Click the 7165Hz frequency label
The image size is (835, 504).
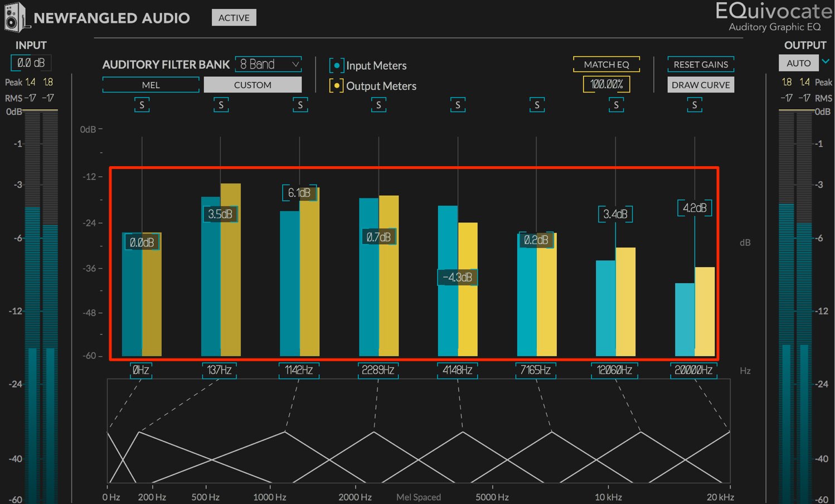[x=536, y=370]
